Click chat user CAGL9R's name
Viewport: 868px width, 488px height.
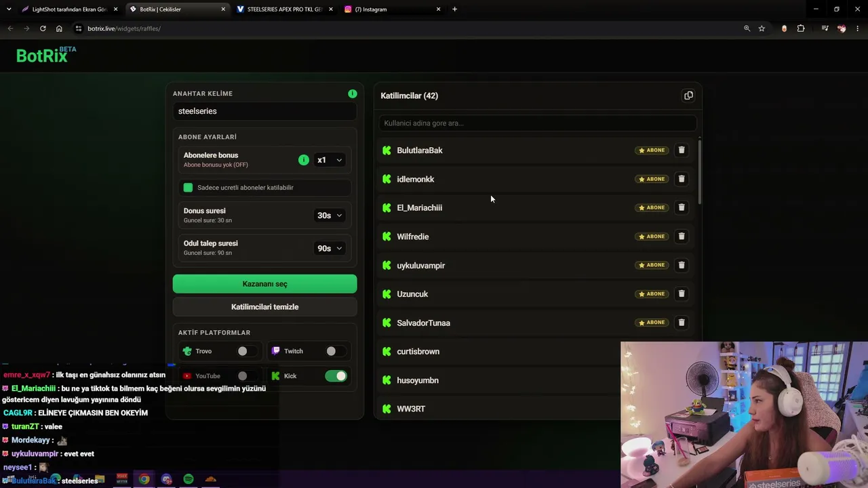pyautogui.click(x=18, y=413)
